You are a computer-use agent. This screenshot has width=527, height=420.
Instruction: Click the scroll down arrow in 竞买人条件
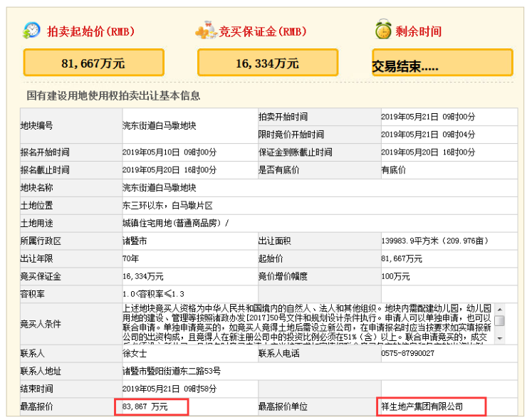click(x=500, y=338)
